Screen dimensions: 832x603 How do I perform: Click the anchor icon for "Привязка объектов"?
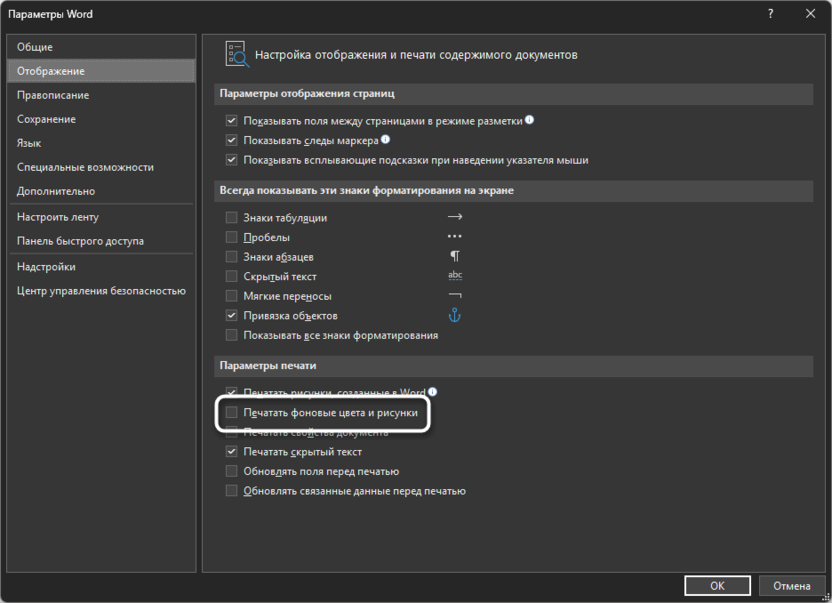coord(455,316)
